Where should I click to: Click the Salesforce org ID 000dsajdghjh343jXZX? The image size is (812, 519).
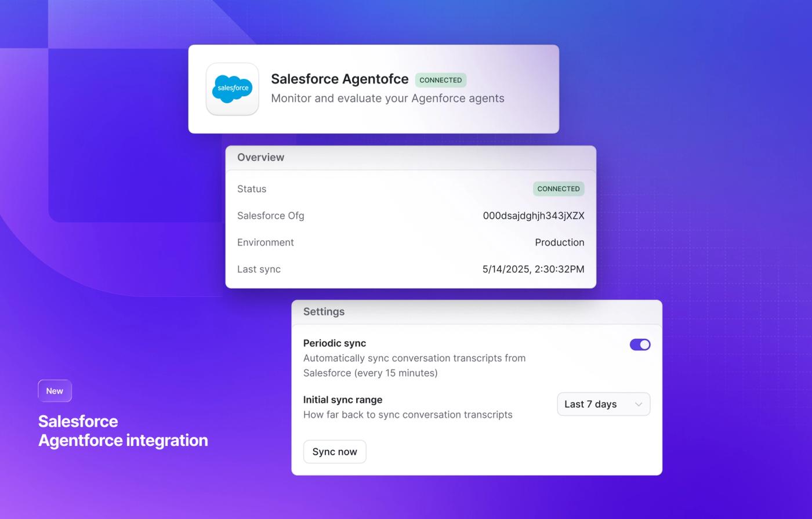pyautogui.click(x=534, y=216)
